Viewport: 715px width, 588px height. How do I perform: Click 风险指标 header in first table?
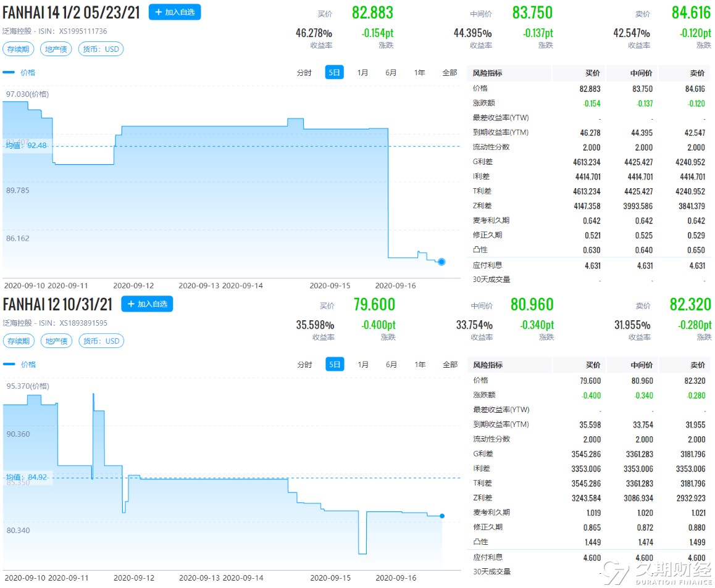(487, 73)
